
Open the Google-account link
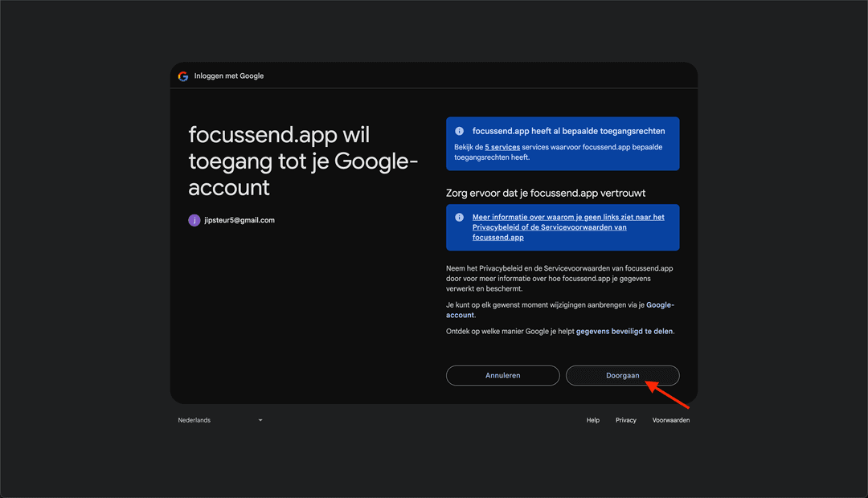[x=560, y=310]
